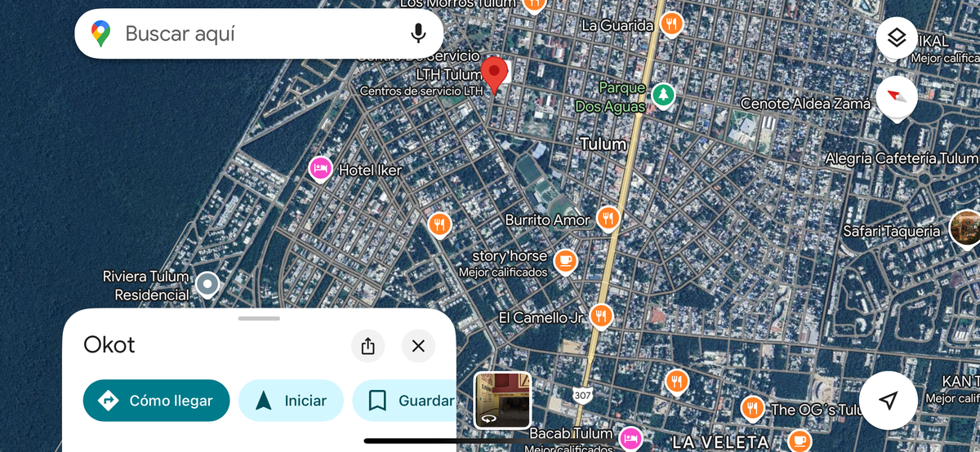Image resolution: width=980 pixels, height=452 pixels.
Task: Center map on my location arrow
Action: (889, 400)
